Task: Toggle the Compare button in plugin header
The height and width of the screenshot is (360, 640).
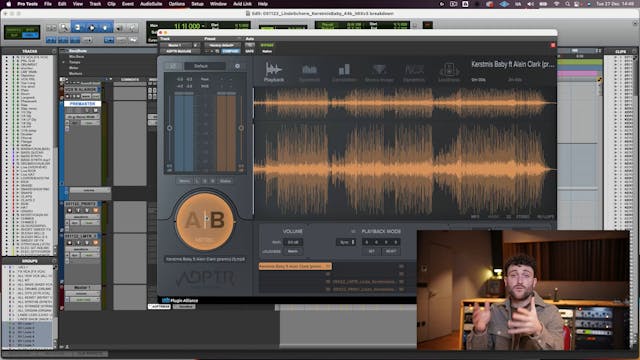Action: coord(231,51)
